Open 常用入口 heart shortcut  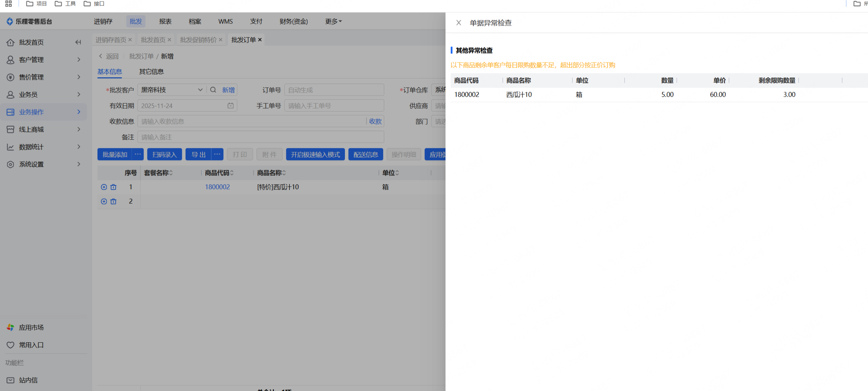[25, 345]
